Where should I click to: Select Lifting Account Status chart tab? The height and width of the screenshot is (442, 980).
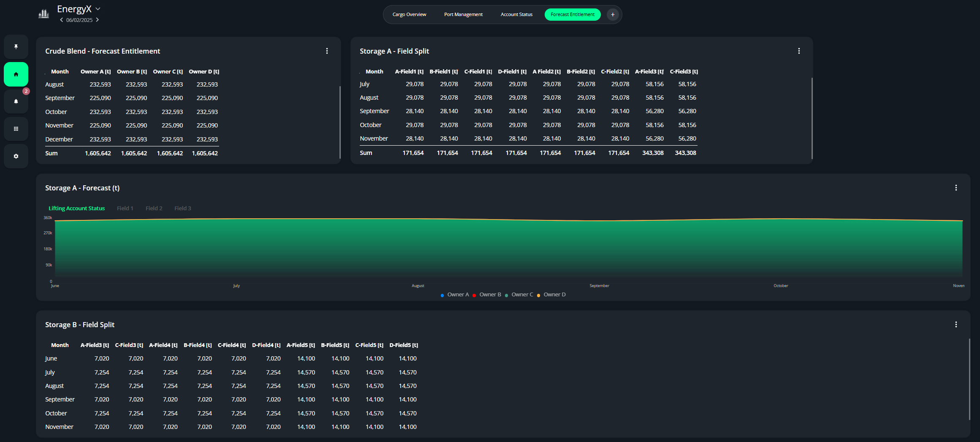(x=76, y=208)
